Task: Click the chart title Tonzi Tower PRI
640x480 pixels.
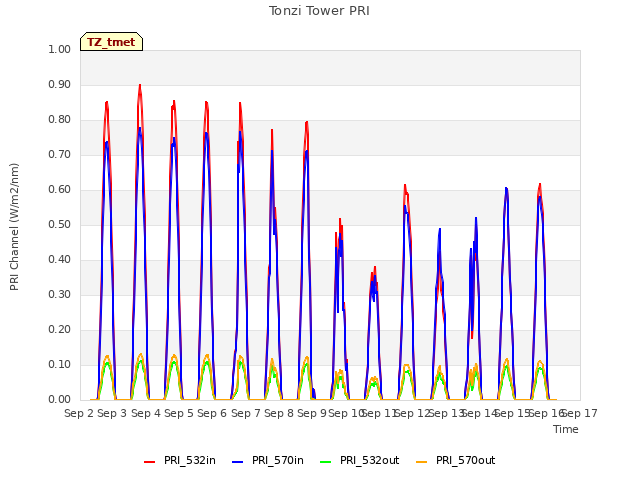Action: pos(319,11)
